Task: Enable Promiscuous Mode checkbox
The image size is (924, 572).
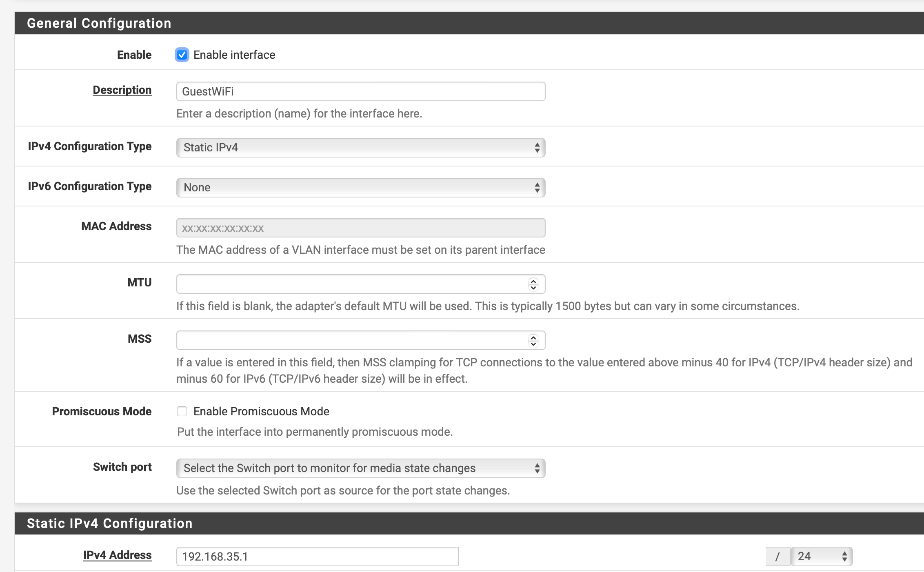Action: pyautogui.click(x=182, y=411)
